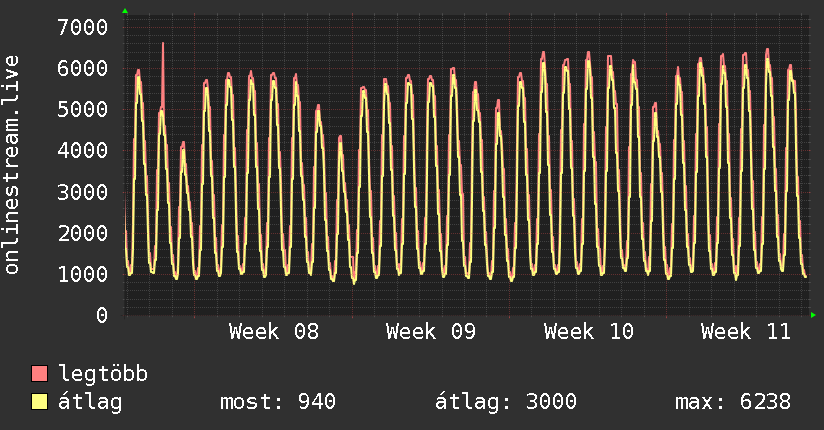Click the 'max: 6238' statistic

tap(733, 402)
